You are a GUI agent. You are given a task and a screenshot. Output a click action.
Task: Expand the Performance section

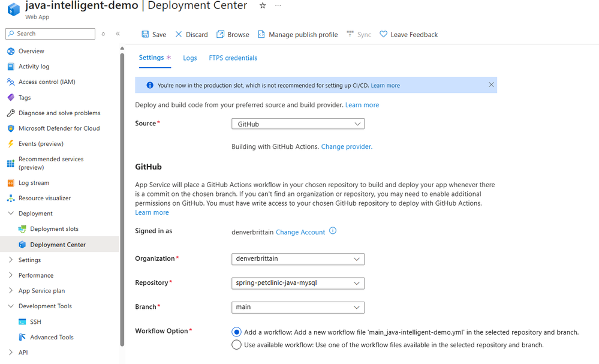click(11, 275)
